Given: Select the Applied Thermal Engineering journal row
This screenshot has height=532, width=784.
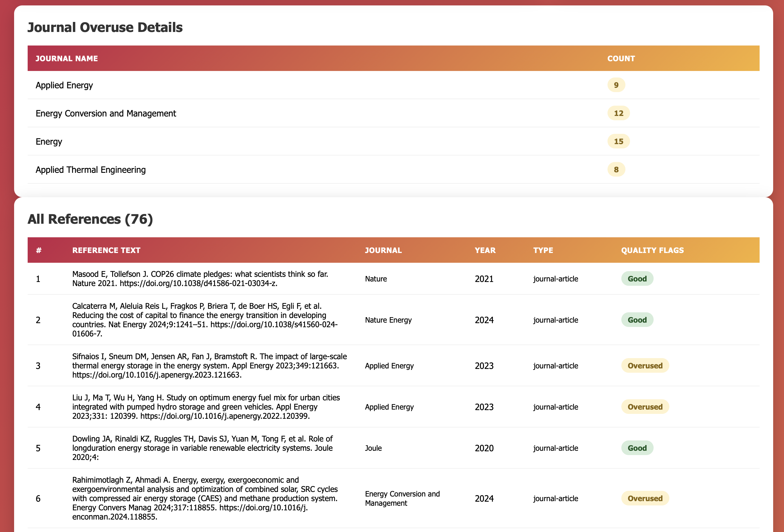Looking at the screenshot, I should pos(91,170).
